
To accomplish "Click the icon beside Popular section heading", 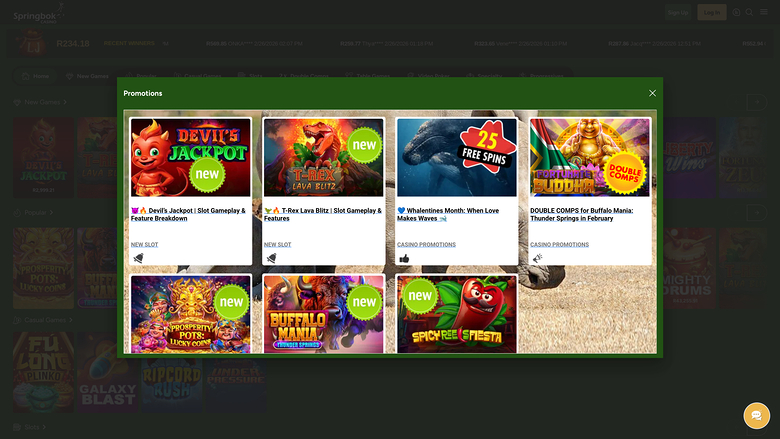I will (17, 213).
